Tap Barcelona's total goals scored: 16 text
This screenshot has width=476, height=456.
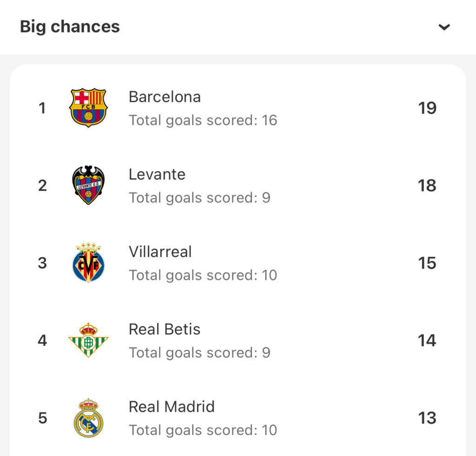(x=203, y=120)
